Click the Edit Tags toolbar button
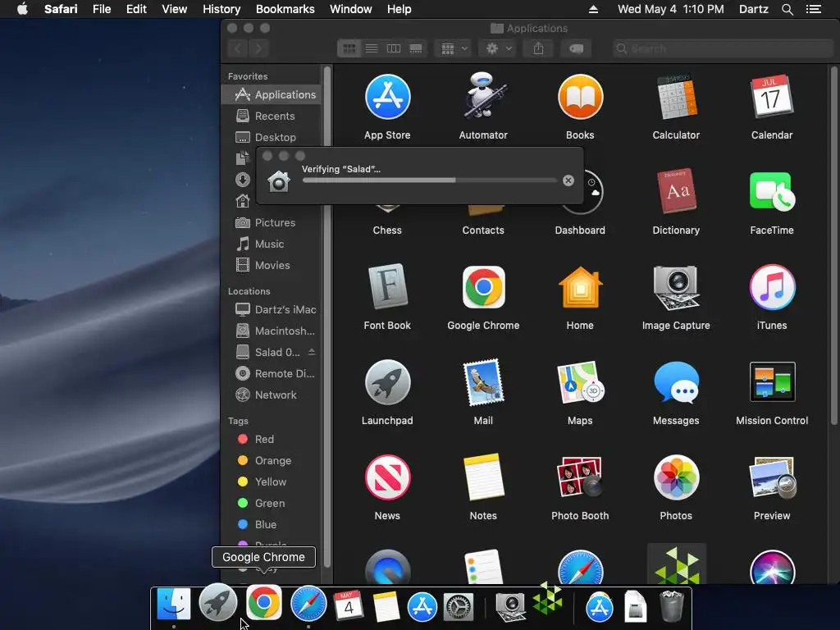Viewport: 840px width, 630px height. click(x=576, y=48)
